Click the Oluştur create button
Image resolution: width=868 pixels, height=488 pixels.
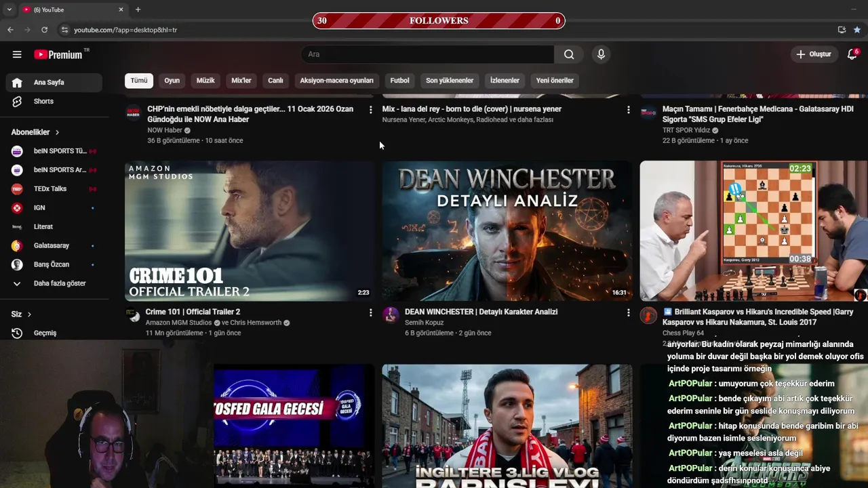point(814,54)
